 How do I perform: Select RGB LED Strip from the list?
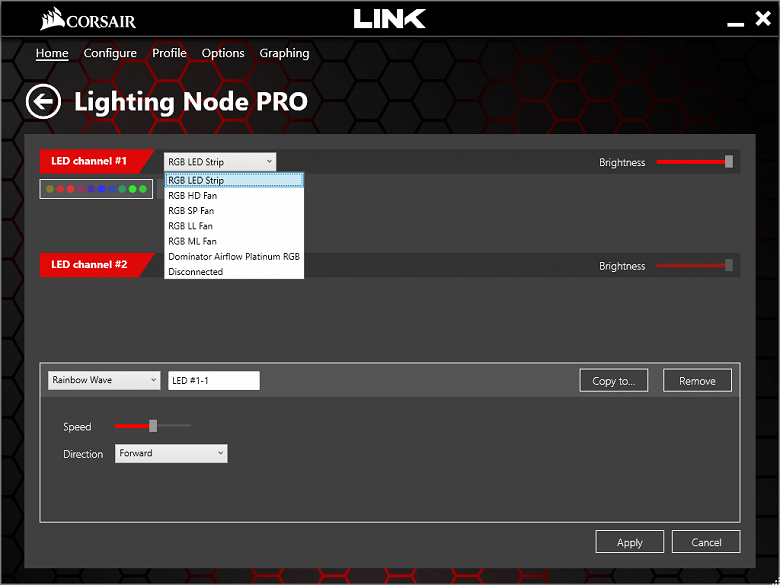pos(234,180)
